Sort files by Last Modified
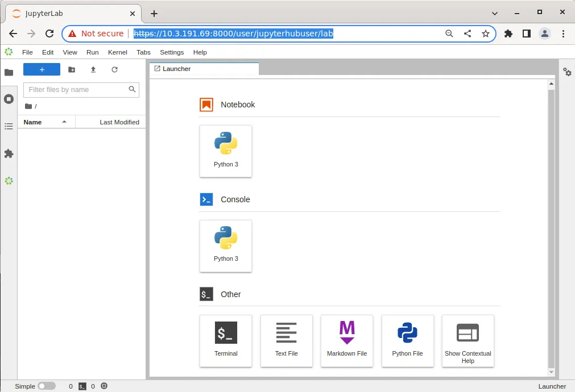The height and width of the screenshot is (392, 575). [x=111, y=122]
